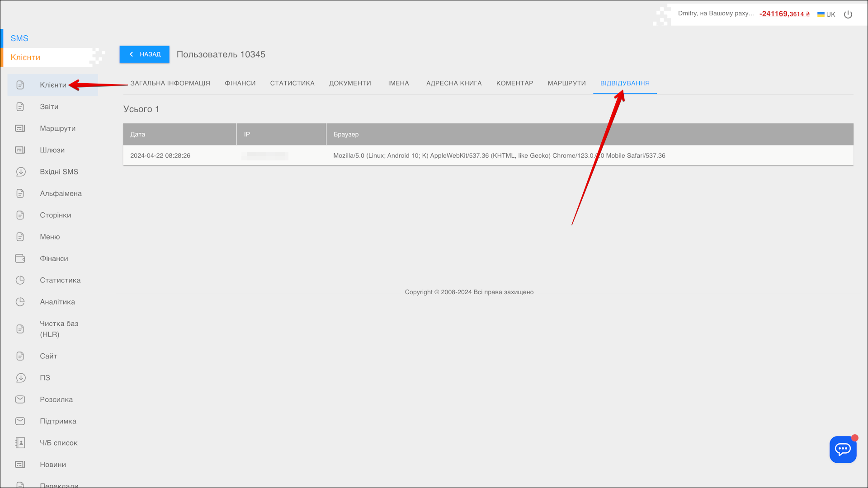Click the Дата column header
868x488 pixels.
pos(138,134)
